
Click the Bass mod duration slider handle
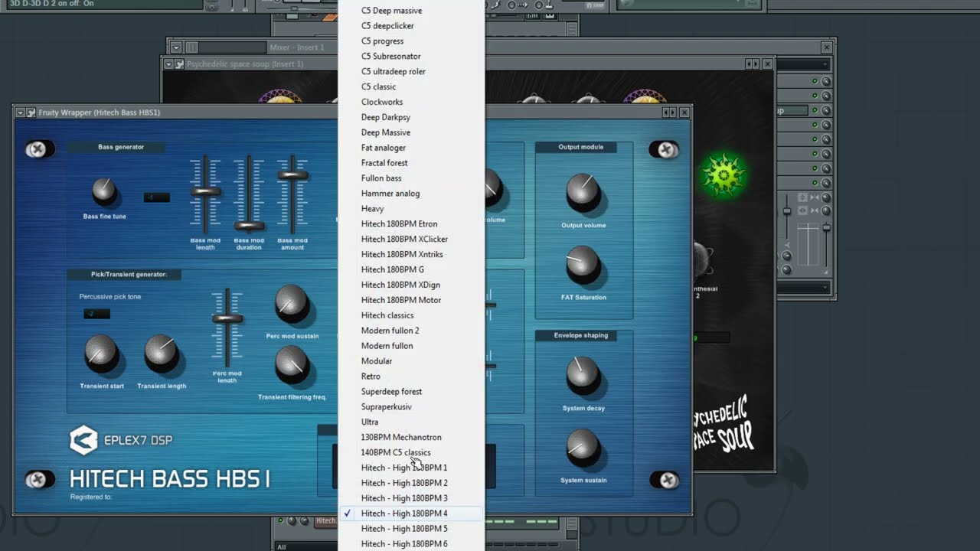[249, 226]
